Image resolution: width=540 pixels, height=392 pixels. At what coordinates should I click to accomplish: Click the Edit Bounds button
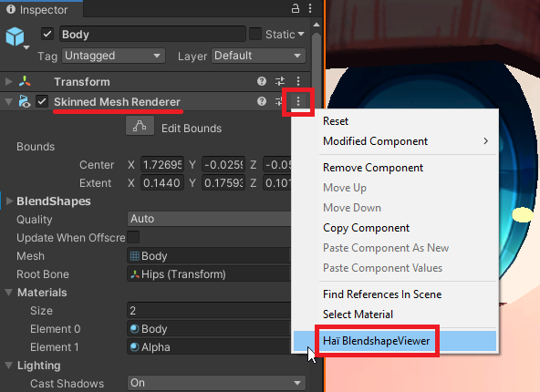pyautogui.click(x=140, y=126)
